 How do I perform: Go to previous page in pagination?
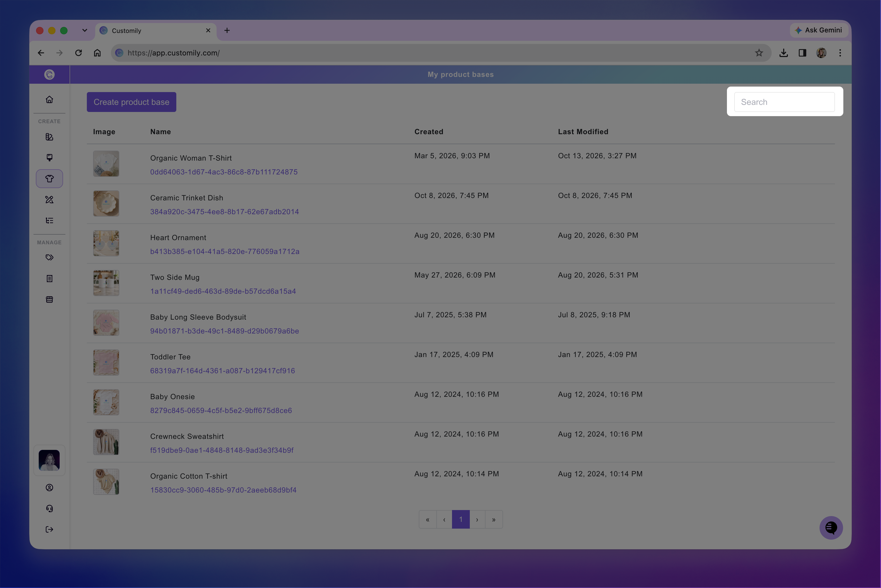click(x=444, y=519)
